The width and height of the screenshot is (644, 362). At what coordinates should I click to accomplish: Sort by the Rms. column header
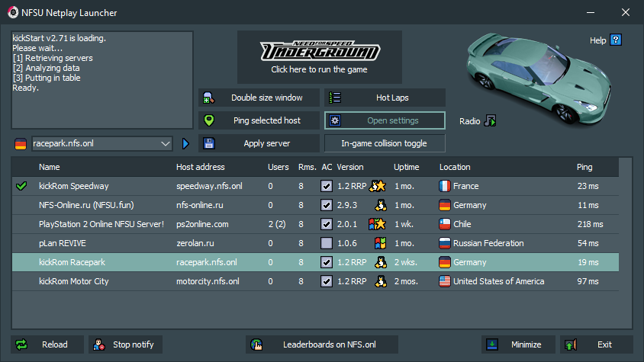tap(308, 167)
